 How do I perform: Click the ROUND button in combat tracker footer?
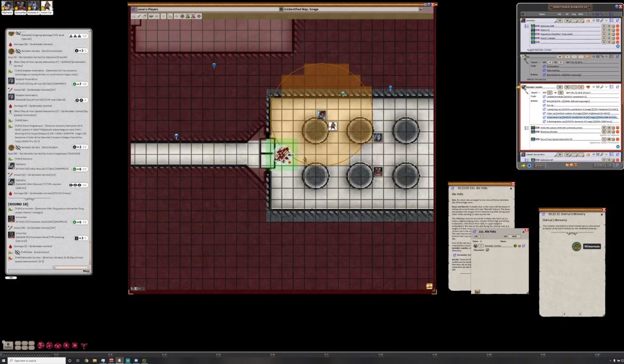600,166
